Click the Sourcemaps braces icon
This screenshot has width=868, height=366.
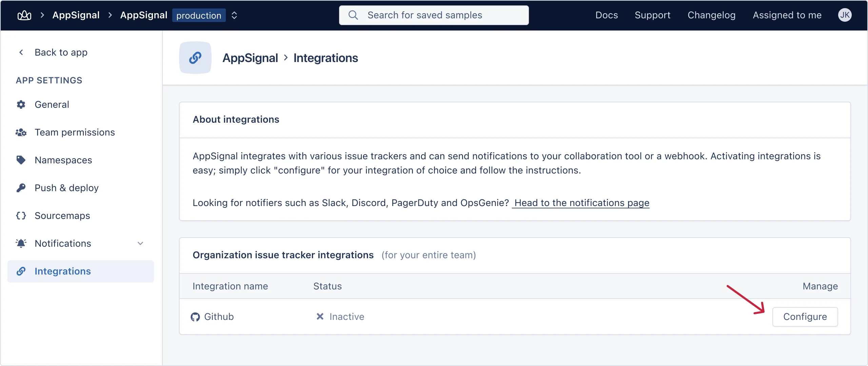coord(21,216)
